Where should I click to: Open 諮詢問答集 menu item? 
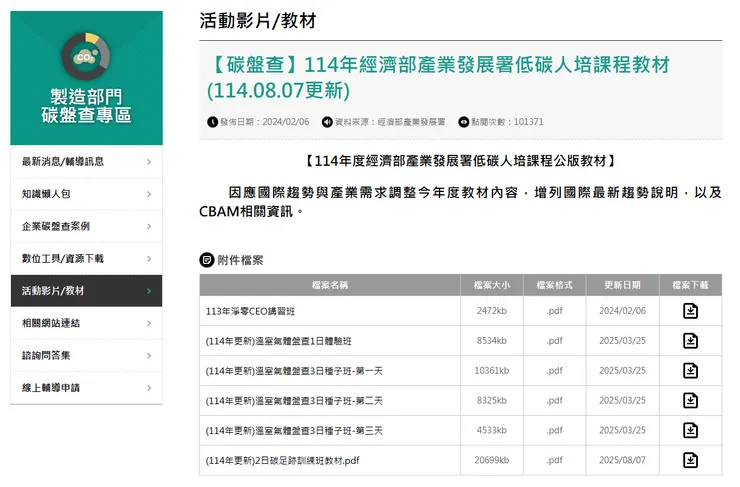coord(86,355)
